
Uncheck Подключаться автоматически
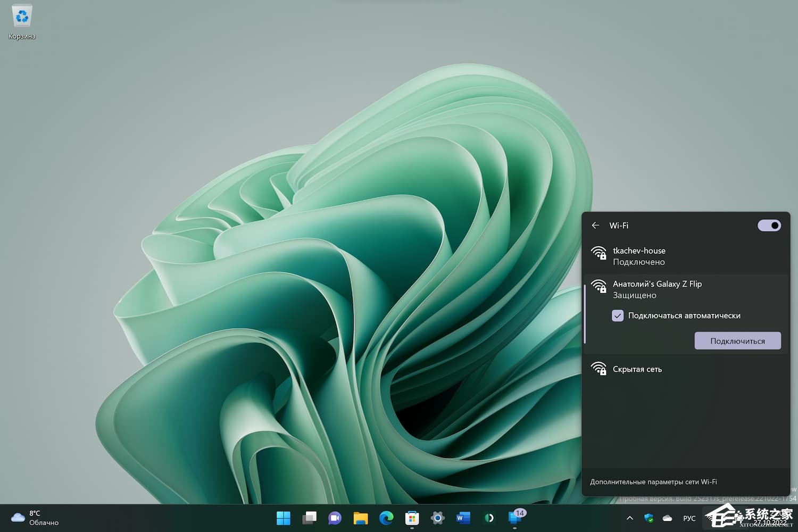coord(618,315)
